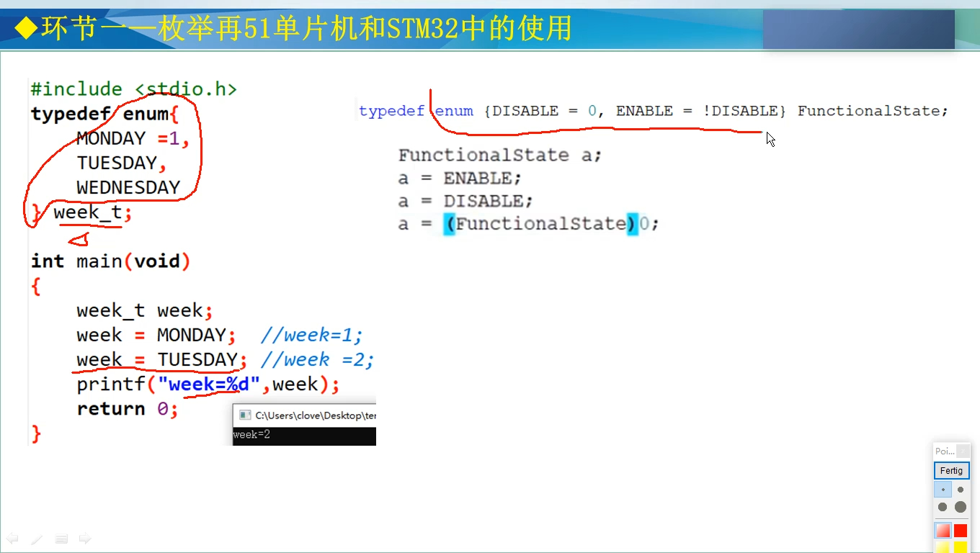The image size is (980, 553).
Task: Choose the solid yellow color swatch
Action: 961,549
